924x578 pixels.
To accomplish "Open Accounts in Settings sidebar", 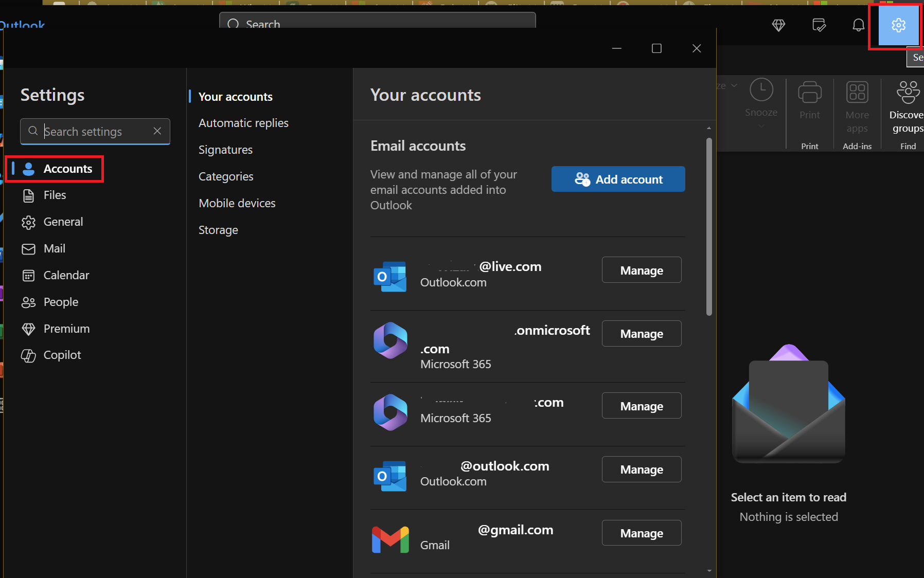I will point(55,169).
